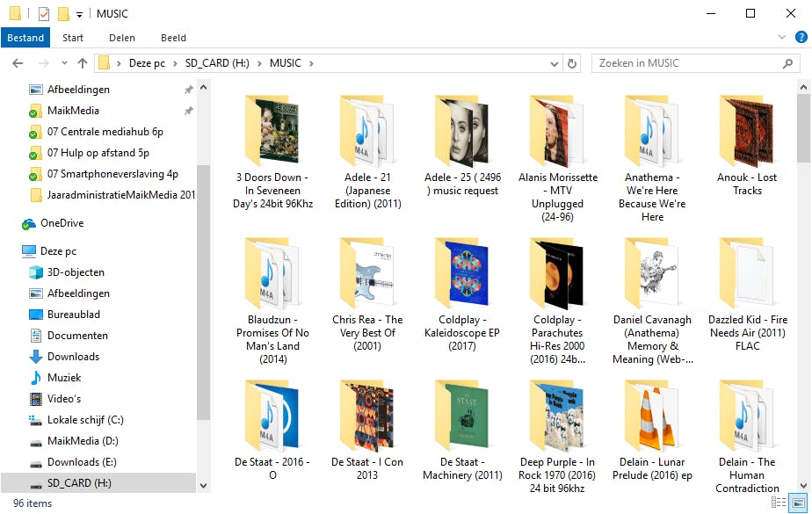Select 3D-objecten in navigation pane
This screenshot has height=514, width=812.
[76, 272]
